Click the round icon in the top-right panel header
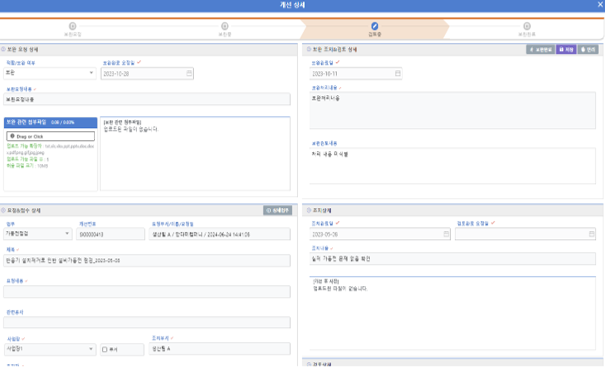This screenshot has width=605, height=371. point(309,49)
